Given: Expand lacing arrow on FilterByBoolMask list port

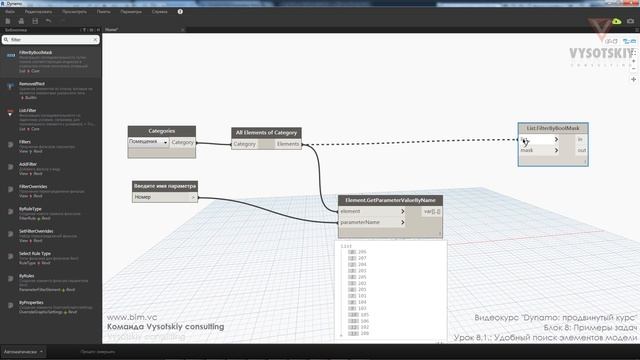Looking at the screenshot, I should [556, 140].
